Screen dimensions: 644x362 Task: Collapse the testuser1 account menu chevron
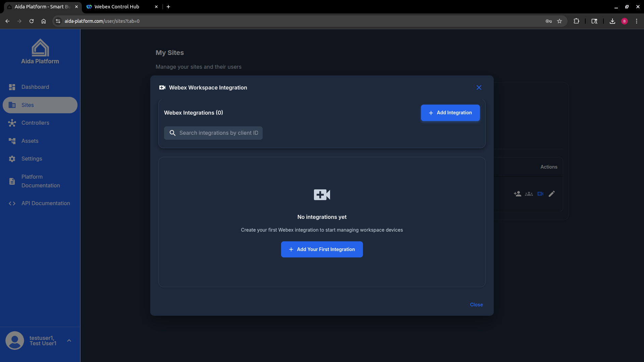pyautogui.click(x=69, y=340)
